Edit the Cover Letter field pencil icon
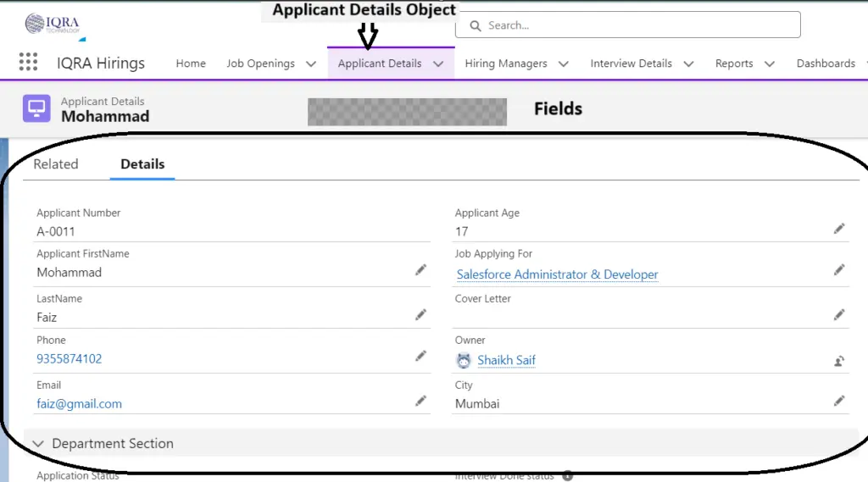The width and height of the screenshot is (868, 482). click(x=839, y=315)
